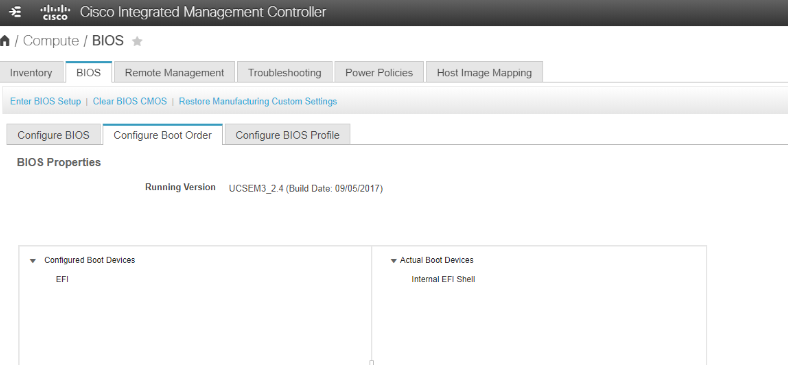Select the BIOS tab
The height and width of the screenshot is (365, 788).
(x=88, y=72)
